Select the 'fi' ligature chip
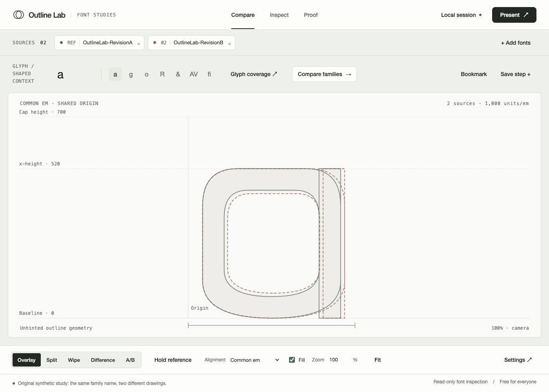Screen dimensions: 549x392 209,74
